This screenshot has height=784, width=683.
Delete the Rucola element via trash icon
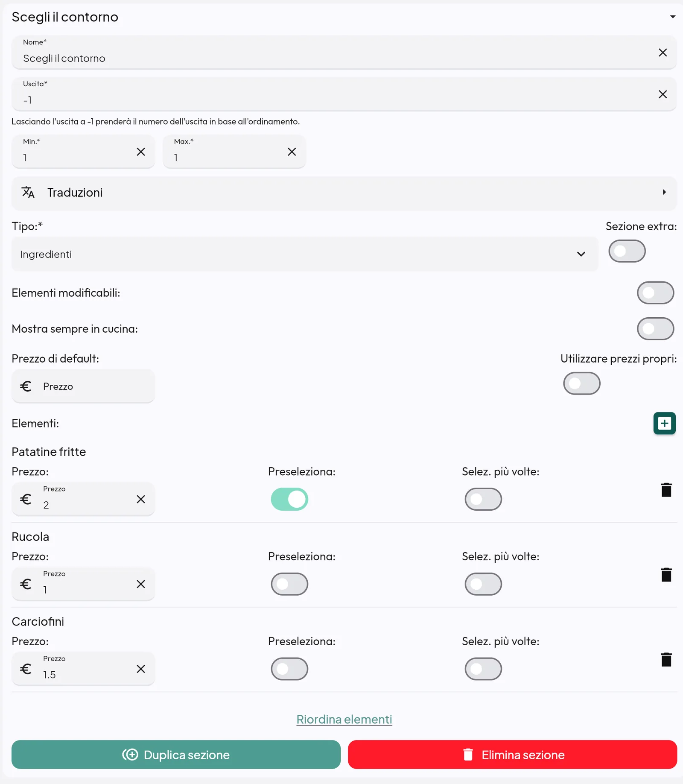tap(666, 575)
